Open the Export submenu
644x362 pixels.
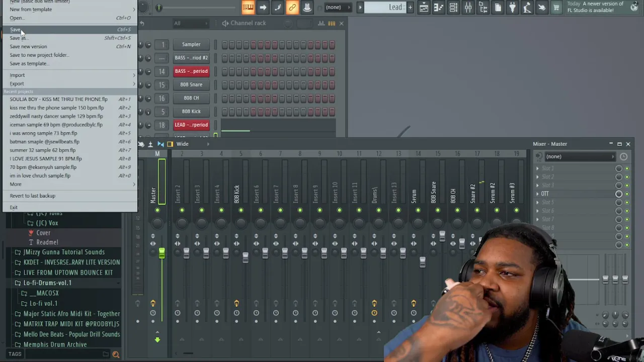click(69, 83)
